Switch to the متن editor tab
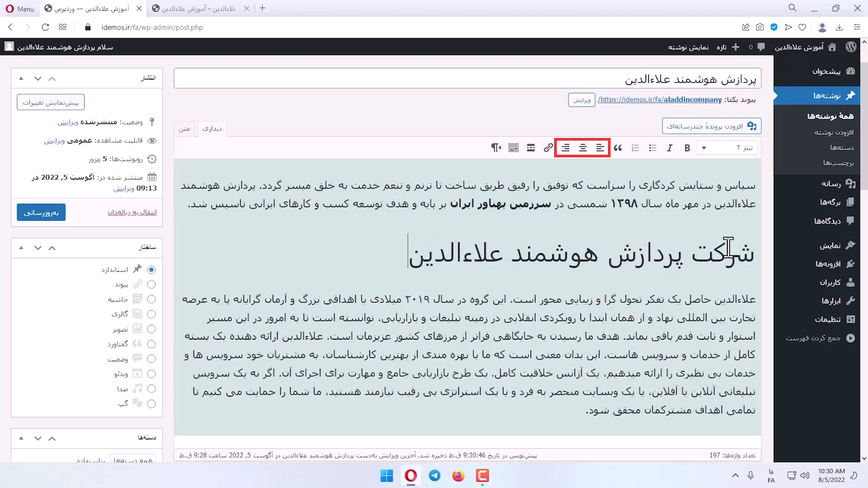This screenshot has width=868, height=488. (184, 129)
